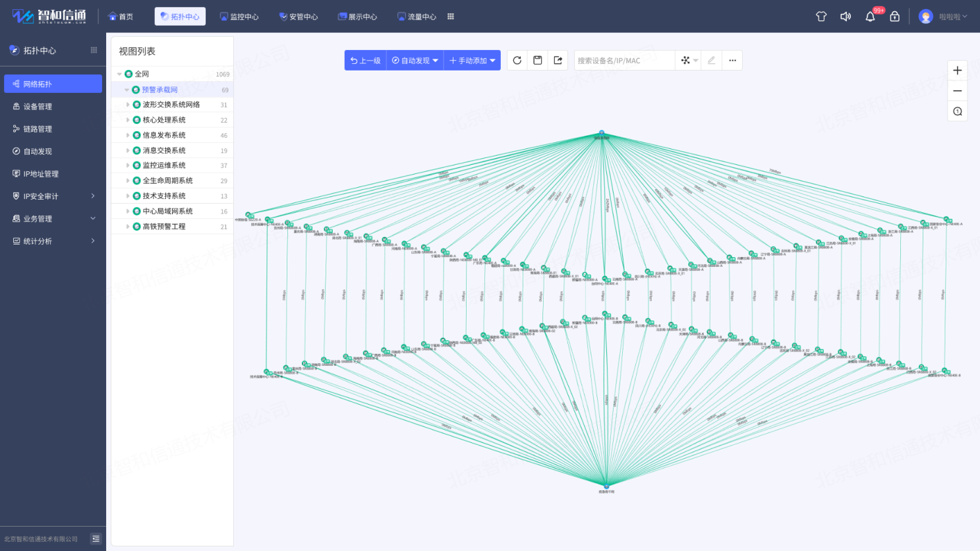Click the device name/IP/MAC search field
Viewport: 980px width, 551px height.
[x=623, y=61]
